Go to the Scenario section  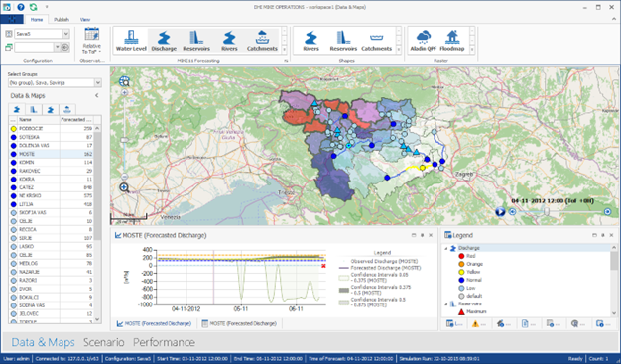(104, 342)
